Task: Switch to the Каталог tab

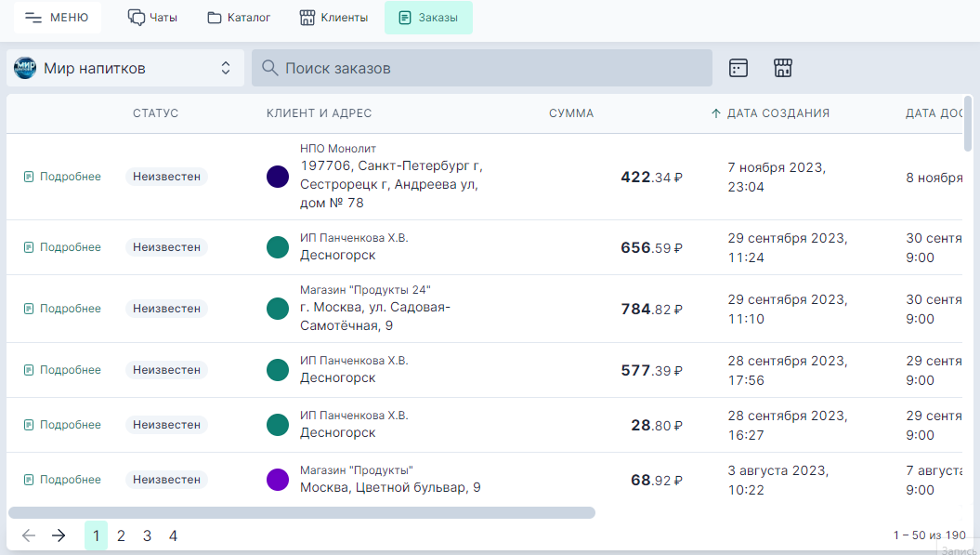Action: pos(239,18)
